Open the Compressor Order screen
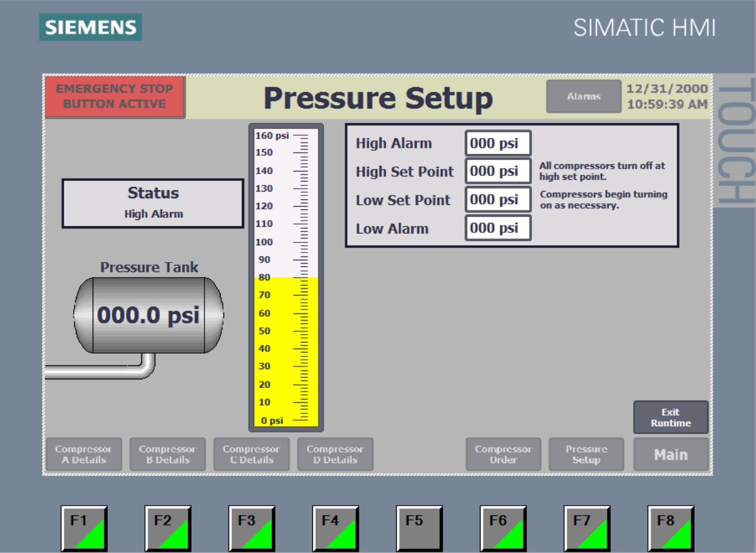This screenshot has width=756, height=553. pyautogui.click(x=503, y=454)
